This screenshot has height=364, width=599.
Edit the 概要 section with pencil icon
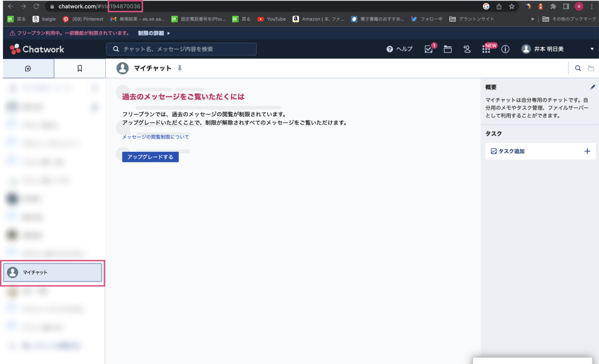pyautogui.click(x=593, y=87)
